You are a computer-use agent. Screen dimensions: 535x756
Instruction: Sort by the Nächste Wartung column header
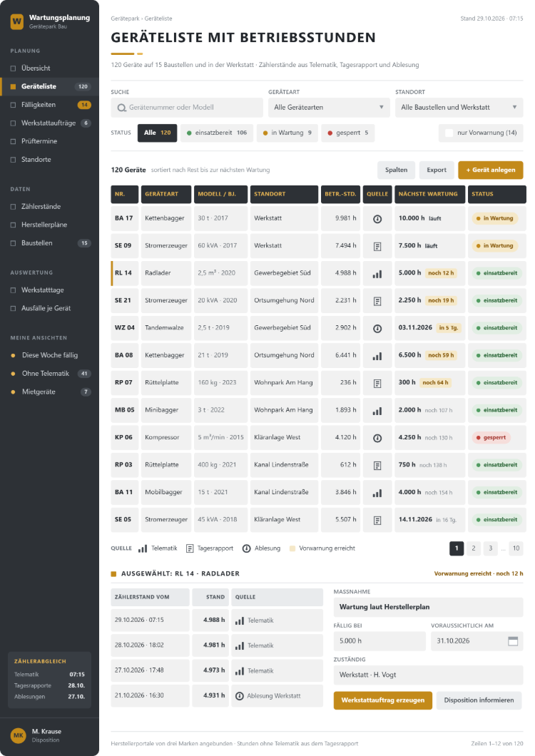click(x=430, y=194)
